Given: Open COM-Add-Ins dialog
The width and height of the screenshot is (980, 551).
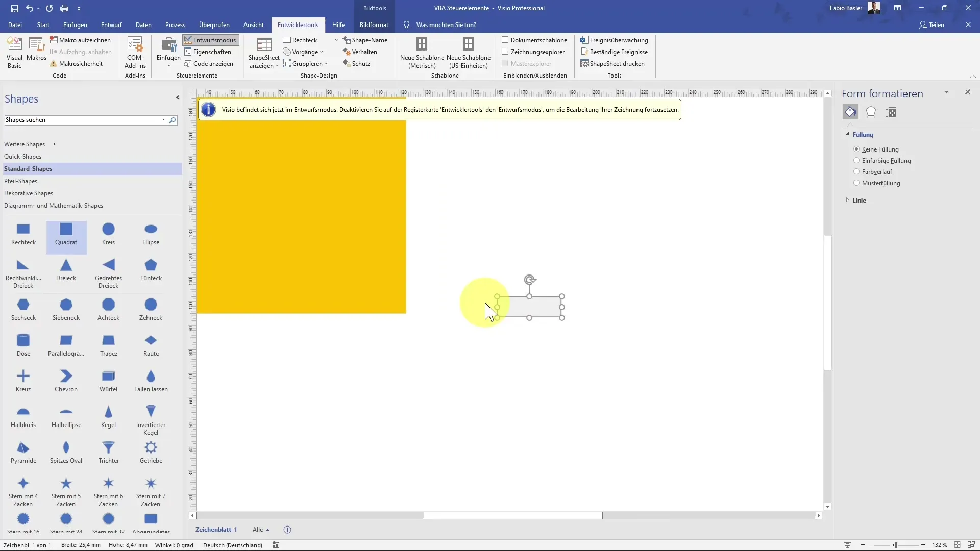Looking at the screenshot, I should click(x=135, y=53).
